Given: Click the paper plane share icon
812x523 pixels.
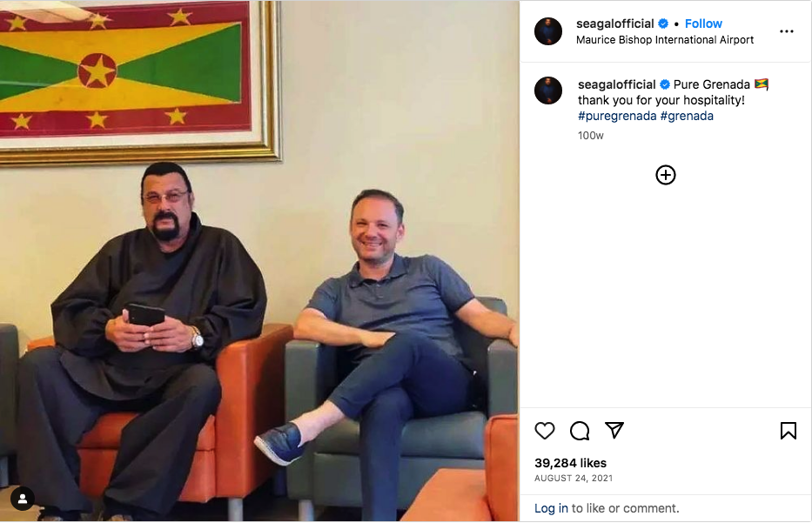Looking at the screenshot, I should tap(614, 430).
